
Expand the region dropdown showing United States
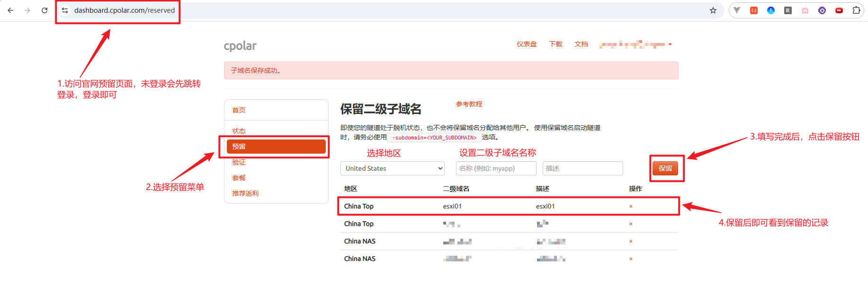[x=392, y=168]
